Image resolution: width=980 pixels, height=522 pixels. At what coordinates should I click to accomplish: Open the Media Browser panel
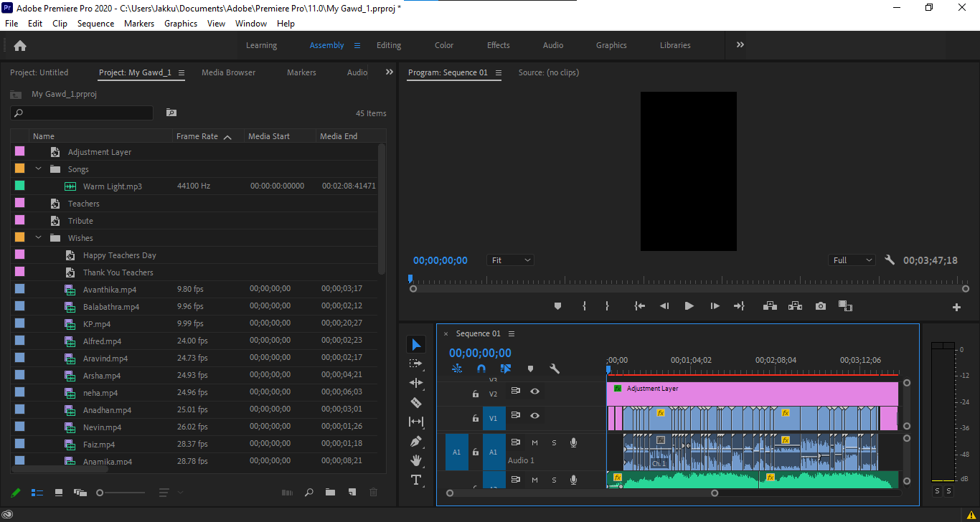click(228, 72)
